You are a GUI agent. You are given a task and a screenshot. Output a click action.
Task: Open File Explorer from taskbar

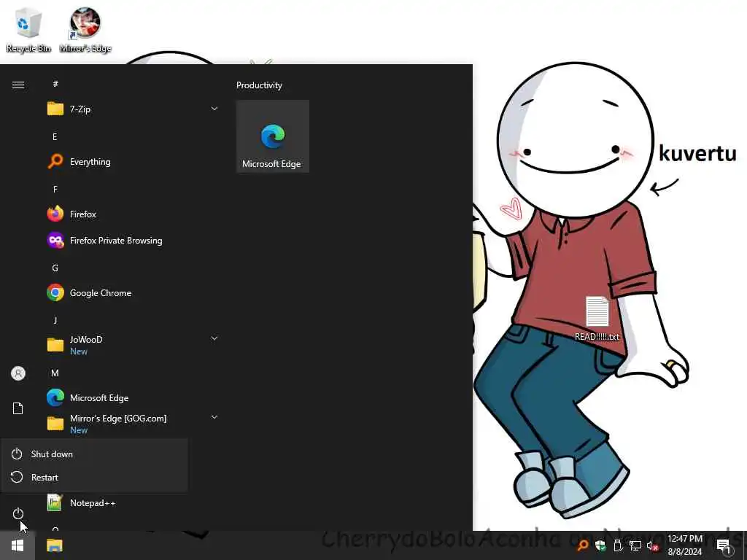coord(54,545)
